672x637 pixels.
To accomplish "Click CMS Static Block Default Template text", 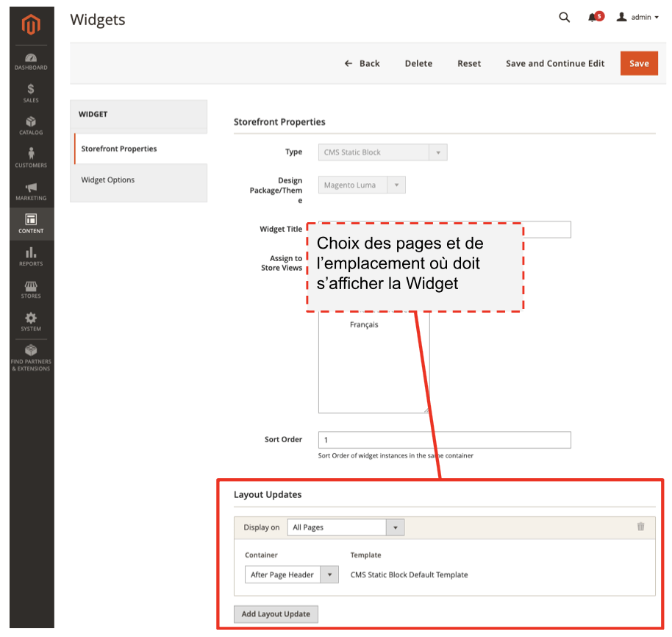I will point(409,574).
